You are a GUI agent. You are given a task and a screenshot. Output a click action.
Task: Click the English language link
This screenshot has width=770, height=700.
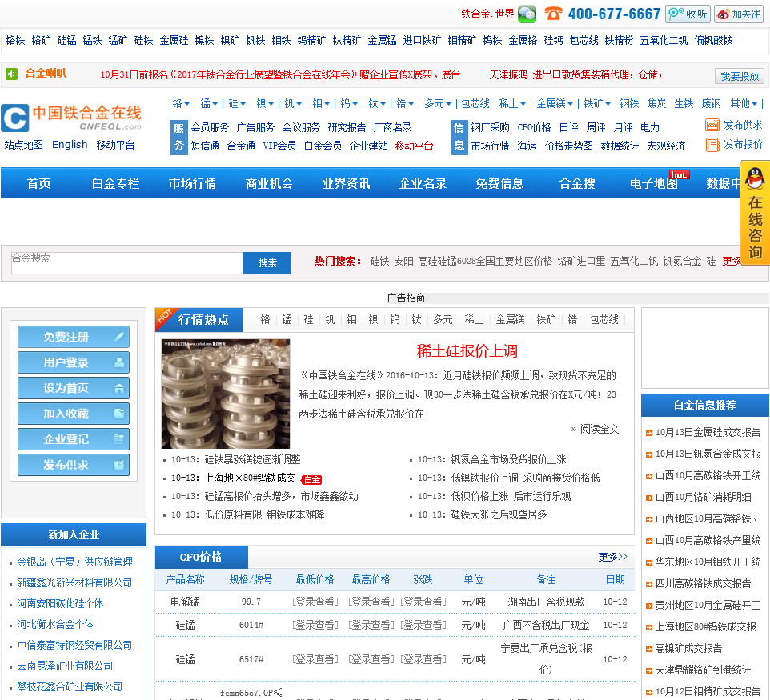click(x=70, y=144)
